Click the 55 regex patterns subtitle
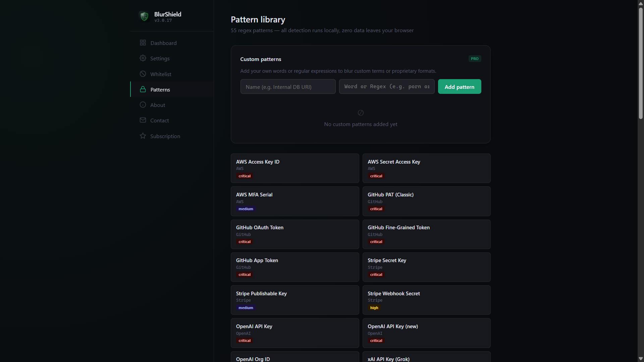Viewport: 644px width, 362px height. pyautogui.click(x=322, y=31)
